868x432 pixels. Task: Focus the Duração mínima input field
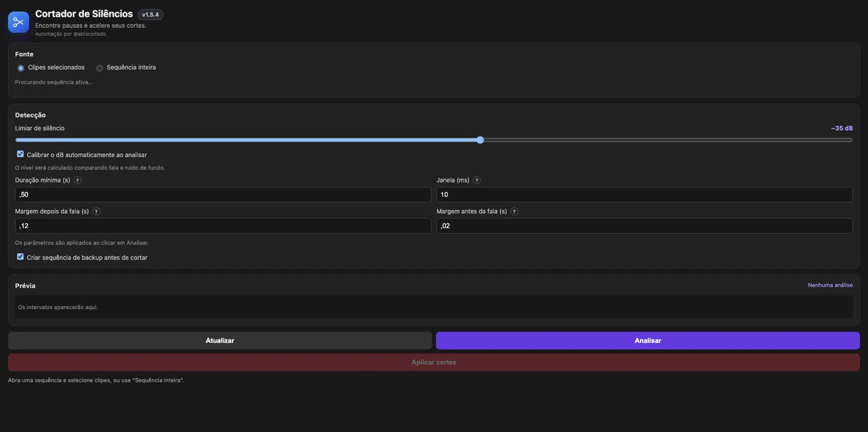coord(223,195)
